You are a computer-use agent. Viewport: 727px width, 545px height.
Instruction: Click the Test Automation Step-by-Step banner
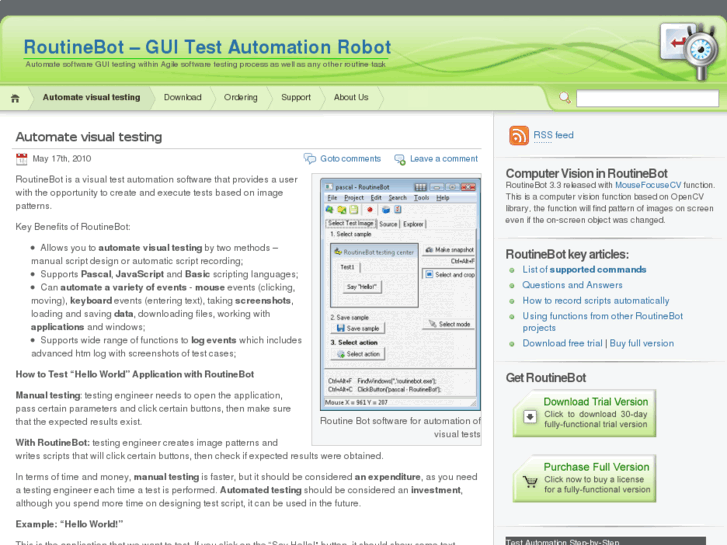(x=606, y=541)
